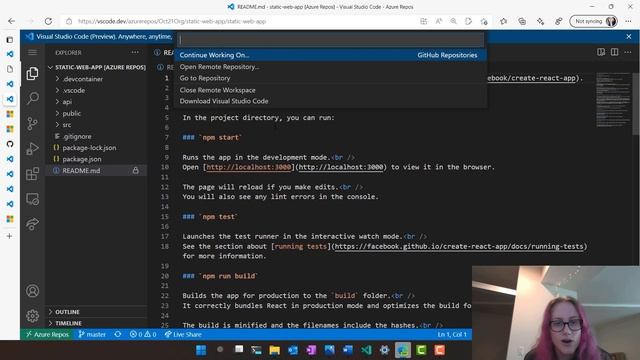Select Download Visual Studio Code command

[331, 101]
